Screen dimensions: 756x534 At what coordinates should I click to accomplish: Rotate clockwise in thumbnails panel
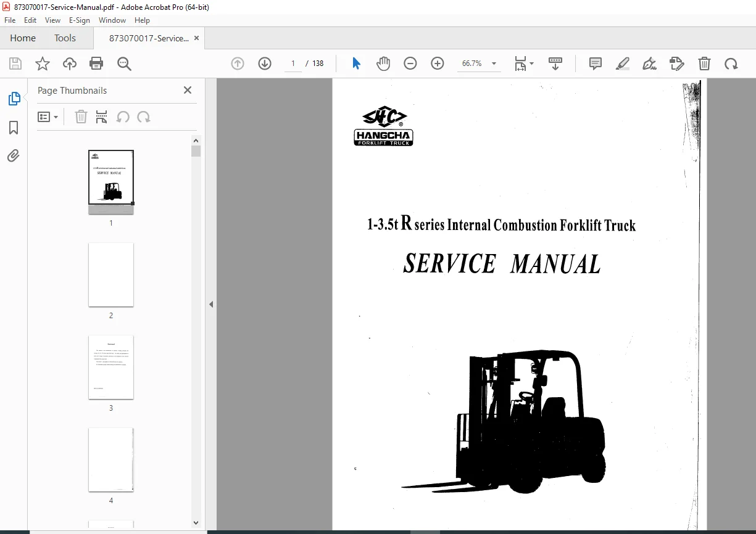click(x=144, y=117)
